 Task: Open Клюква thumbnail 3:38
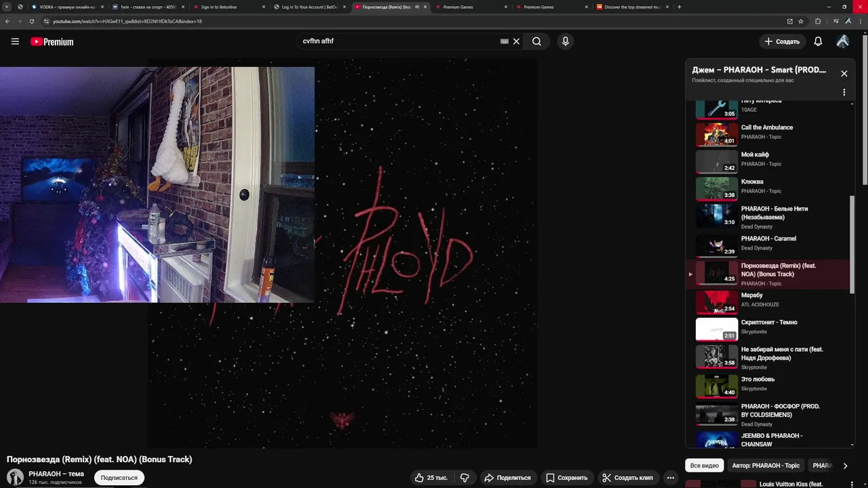(717, 188)
